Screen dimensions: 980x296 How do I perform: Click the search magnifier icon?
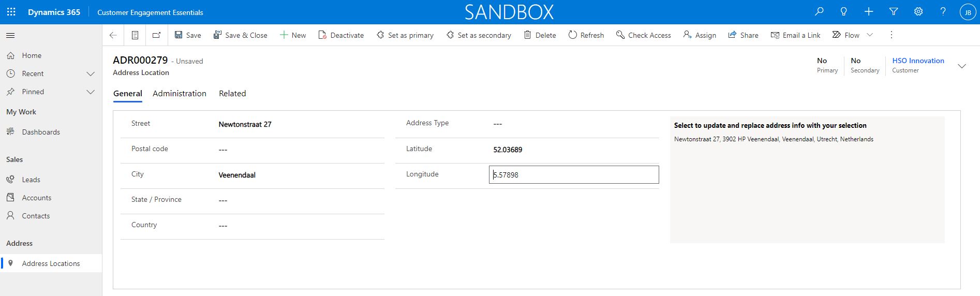click(819, 12)
